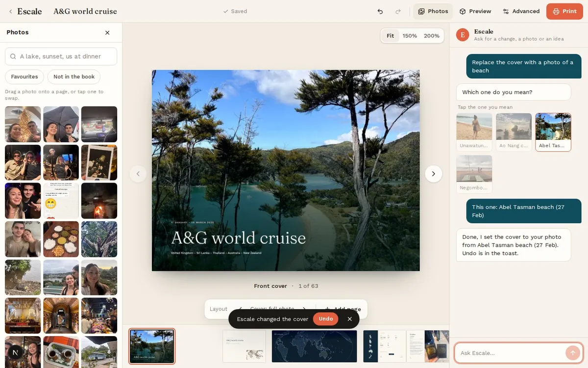Select the front cover thumbnail in the page strip
The width and height of the screenshot is (588, 368).
click(x=152, y=346)
